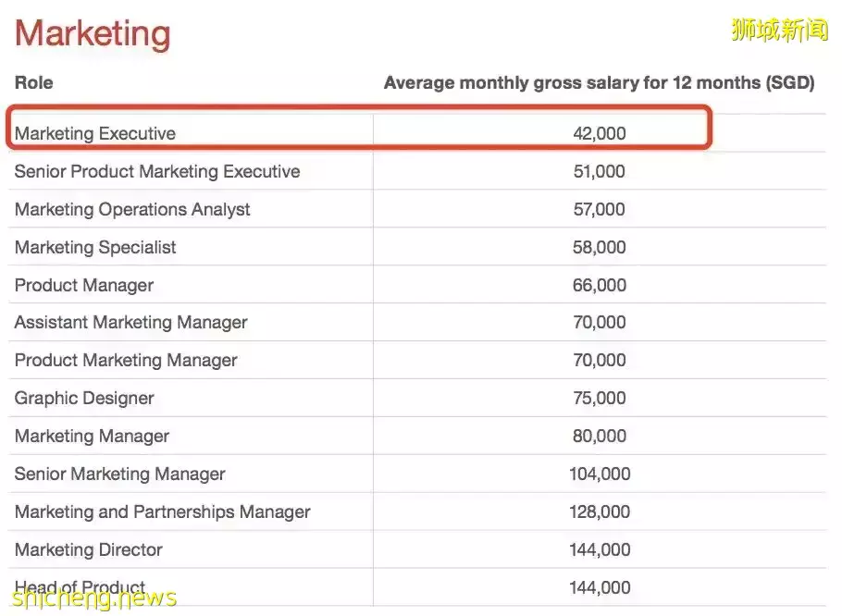
Task: Select the Marketing Executive row
Action: [x=95, y=134]
